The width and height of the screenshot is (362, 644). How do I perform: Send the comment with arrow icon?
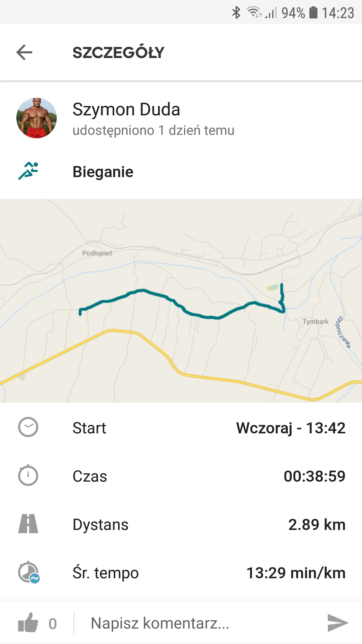pos(338,623)
